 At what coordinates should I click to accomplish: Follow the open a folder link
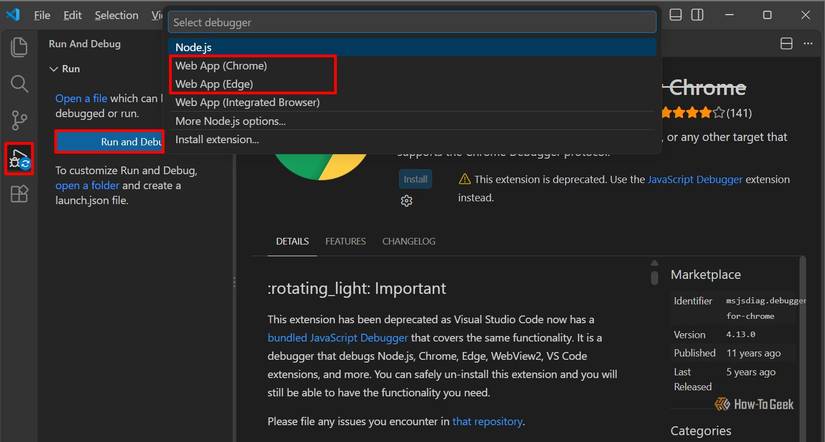[87, 185]
